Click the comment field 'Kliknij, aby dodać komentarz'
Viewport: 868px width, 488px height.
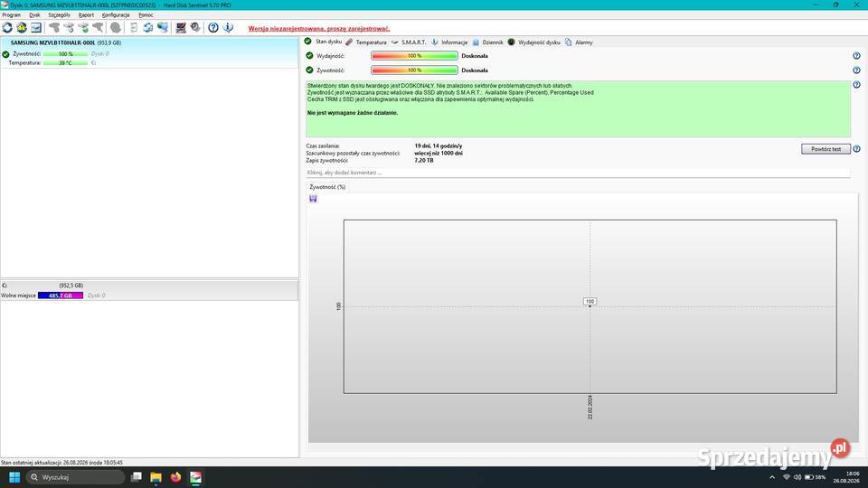click(x=578, y=173)
